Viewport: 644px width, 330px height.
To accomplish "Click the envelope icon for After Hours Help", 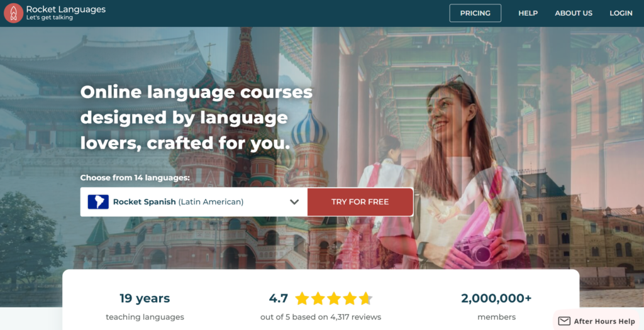I will tap(564, 321).
